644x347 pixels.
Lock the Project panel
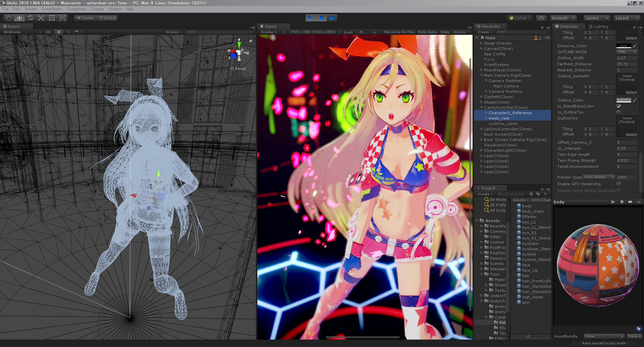[x=542, y=189]
